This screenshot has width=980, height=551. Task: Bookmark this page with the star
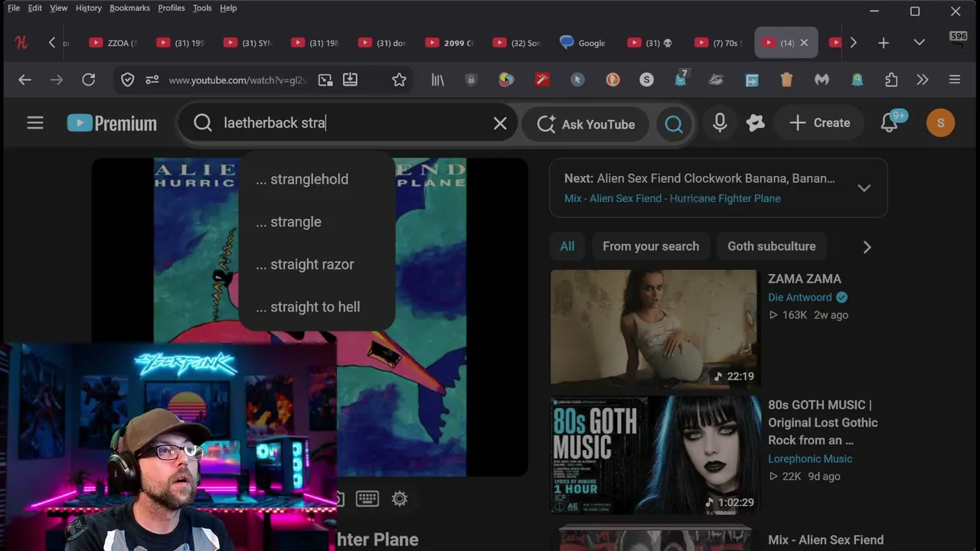399,80
